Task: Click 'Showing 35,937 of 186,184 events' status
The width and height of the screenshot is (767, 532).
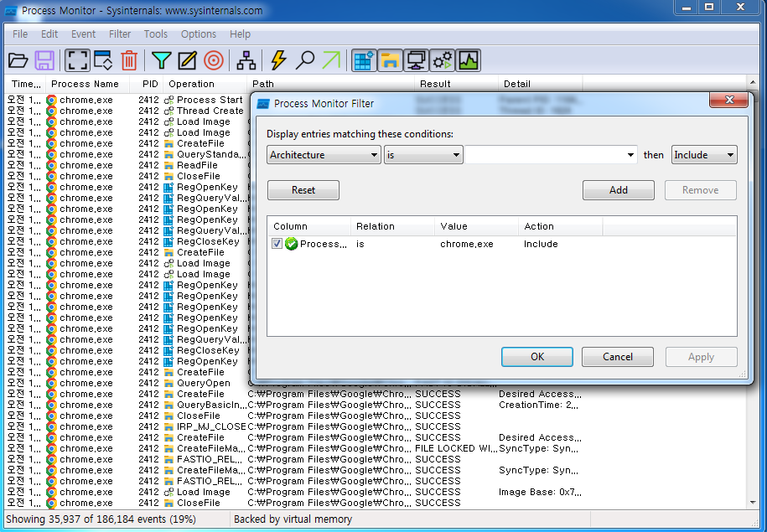Action: point(101,519)
